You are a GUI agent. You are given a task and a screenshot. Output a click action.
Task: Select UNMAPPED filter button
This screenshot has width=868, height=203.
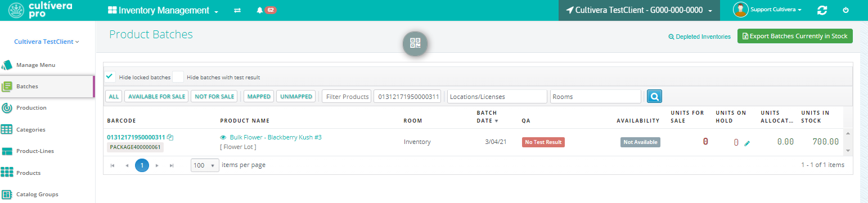click(x=296, y=97)
